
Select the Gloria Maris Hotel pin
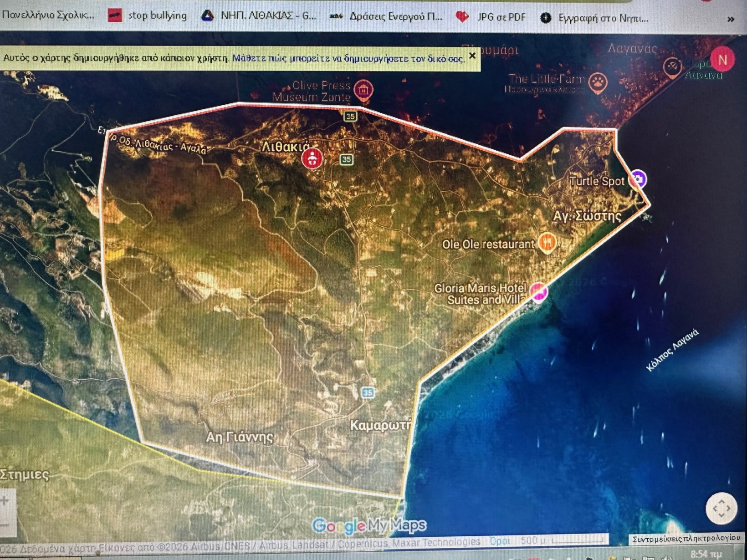tap(538, 291)
